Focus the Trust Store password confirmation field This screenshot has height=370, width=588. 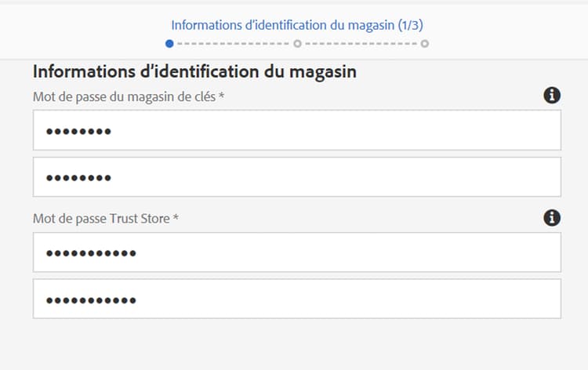point(297,299)
